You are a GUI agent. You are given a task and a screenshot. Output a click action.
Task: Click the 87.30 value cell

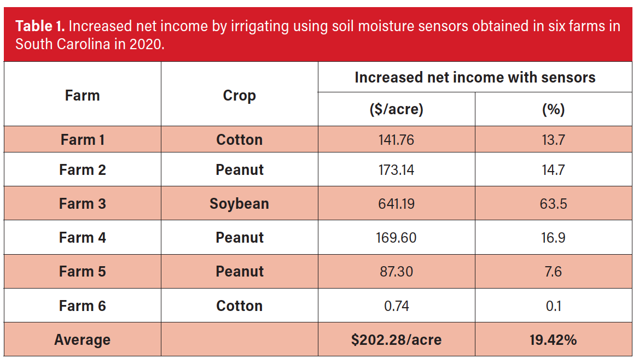click(396, 272)
